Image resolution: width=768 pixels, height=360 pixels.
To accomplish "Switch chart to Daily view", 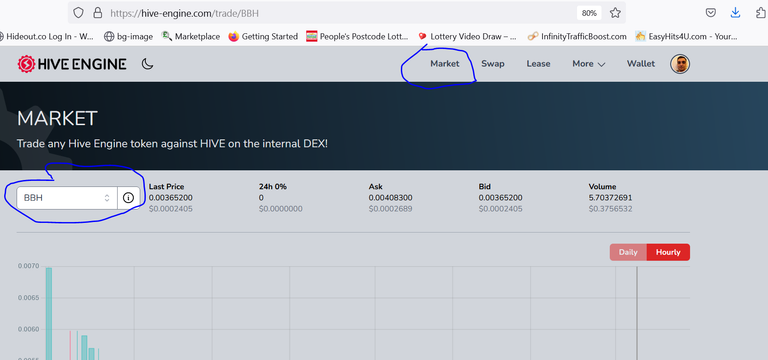I will [x=628, y=252].
